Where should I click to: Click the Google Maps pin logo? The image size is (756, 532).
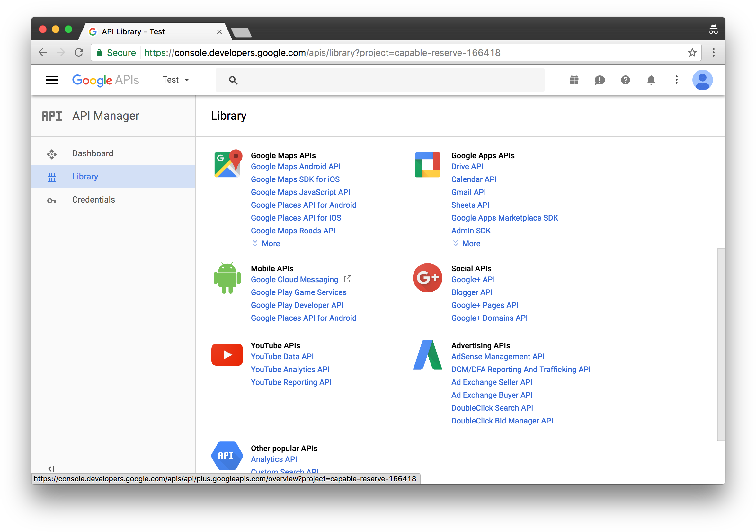tap(228, 163)
